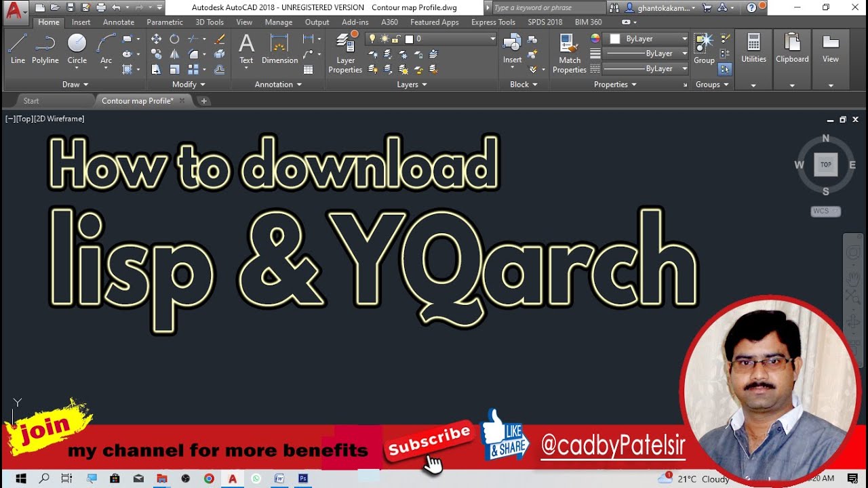Image resolution: width=868 pixels, height=488 pixels.
Task: Open the Start drawing tab
Action: coord(31,101)
